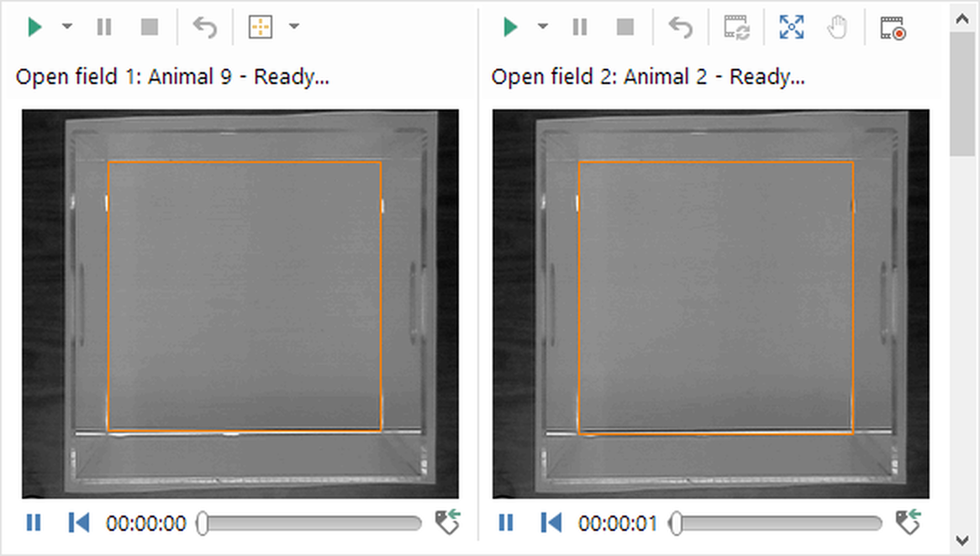The width and height of the screenshot is (980, 556).
Task: Start the test in Open field 1
Action: [x=34, y=27]
